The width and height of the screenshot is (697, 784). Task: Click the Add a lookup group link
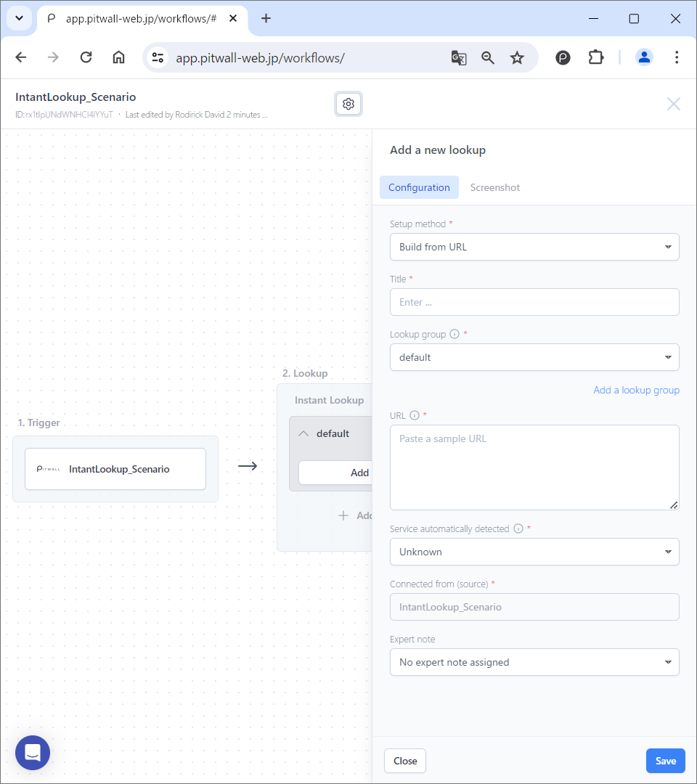[636, 390]
